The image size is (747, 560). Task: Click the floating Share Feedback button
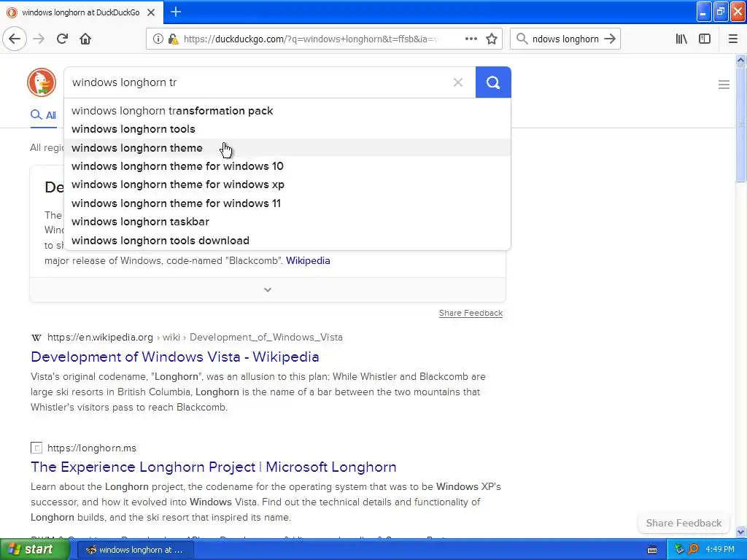point(684,523)
